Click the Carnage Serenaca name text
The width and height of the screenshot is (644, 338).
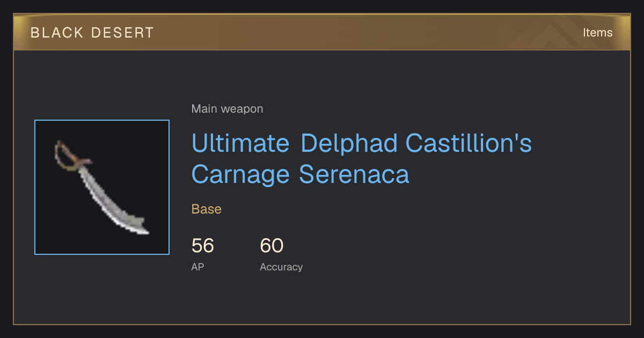point(301,174)
